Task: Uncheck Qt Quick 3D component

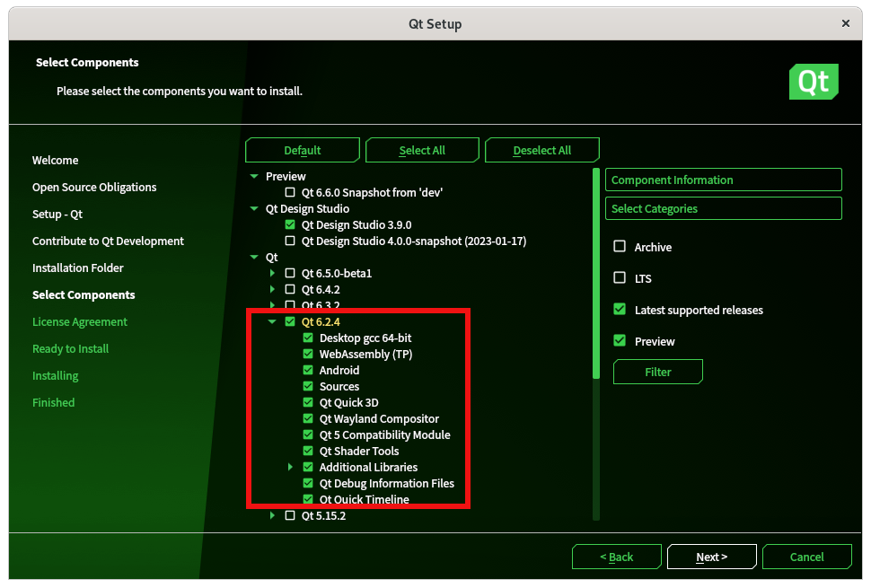Action: 308,401
